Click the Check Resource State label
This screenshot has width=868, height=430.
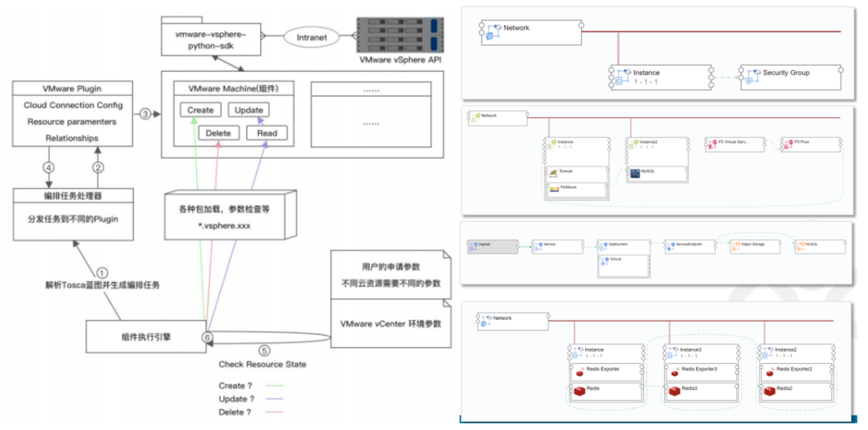click(262, 364)
